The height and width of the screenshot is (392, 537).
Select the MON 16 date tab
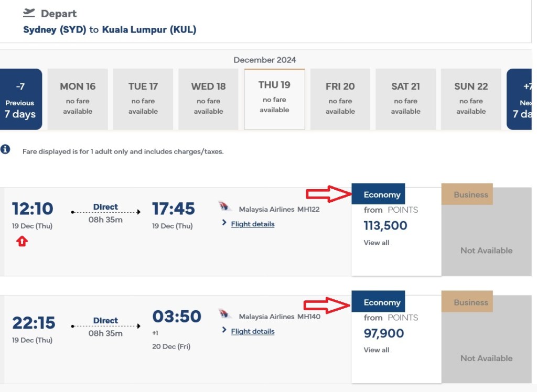coord(78,99)
